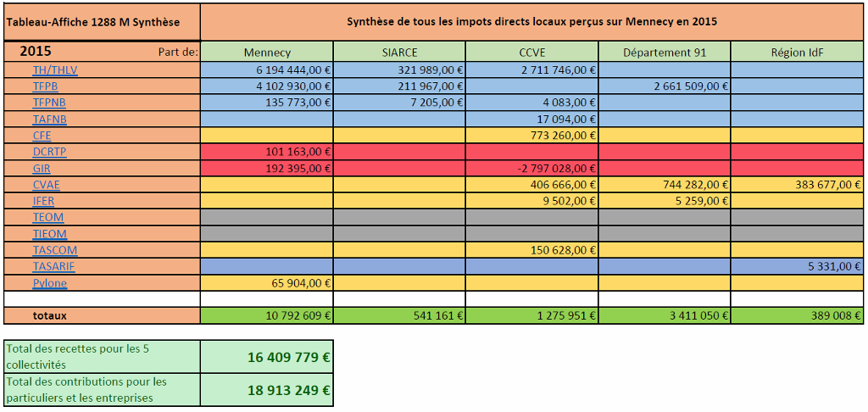Click the TEOM link
Image resolution: width=868 pixels, height=412 pixels.
(x=48, y=218)
